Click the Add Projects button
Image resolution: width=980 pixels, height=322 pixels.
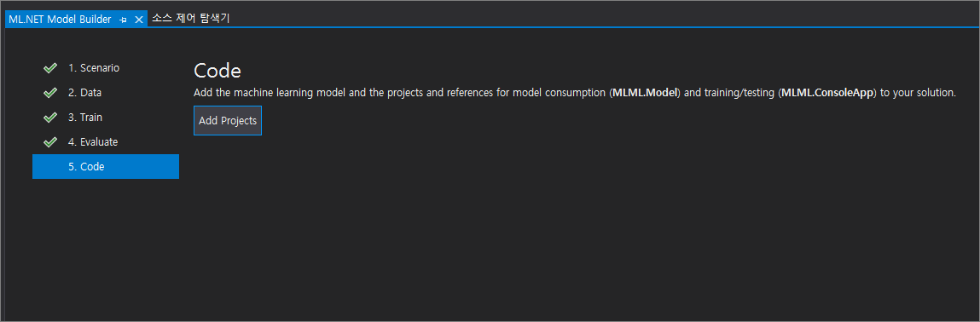coord(228,120)
